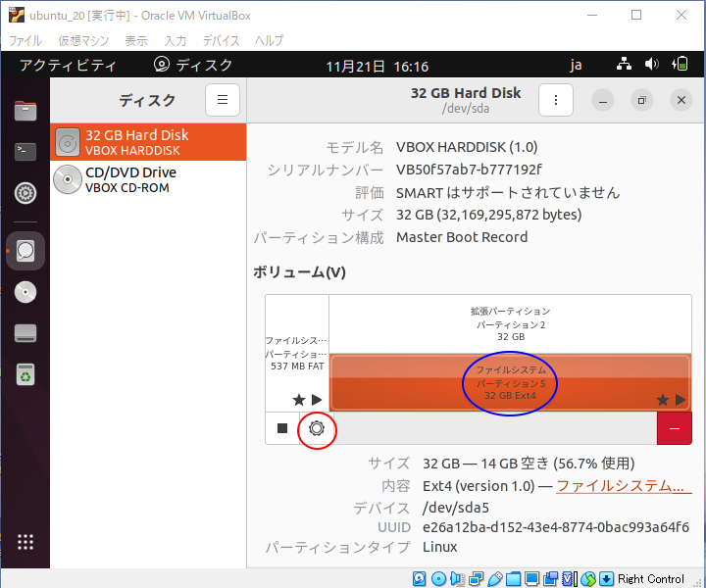Click the VBOX HARDDISK (1.0) model text
This screenshot has width=706, height=588.
(467, 147)
